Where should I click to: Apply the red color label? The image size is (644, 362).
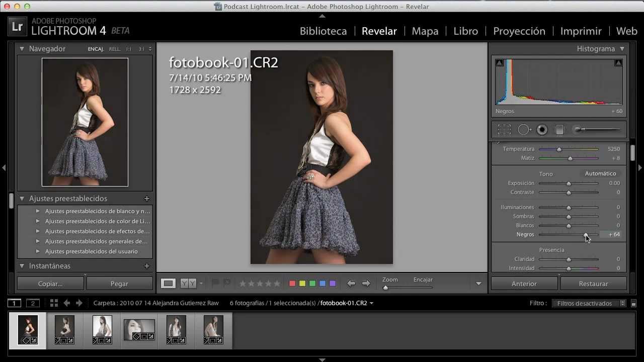292,284
